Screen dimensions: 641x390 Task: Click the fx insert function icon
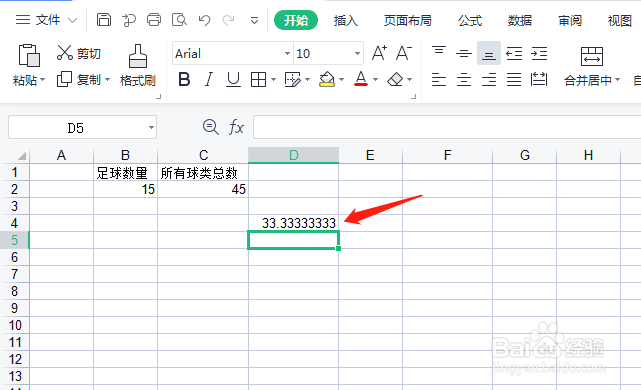pos(236,127)
